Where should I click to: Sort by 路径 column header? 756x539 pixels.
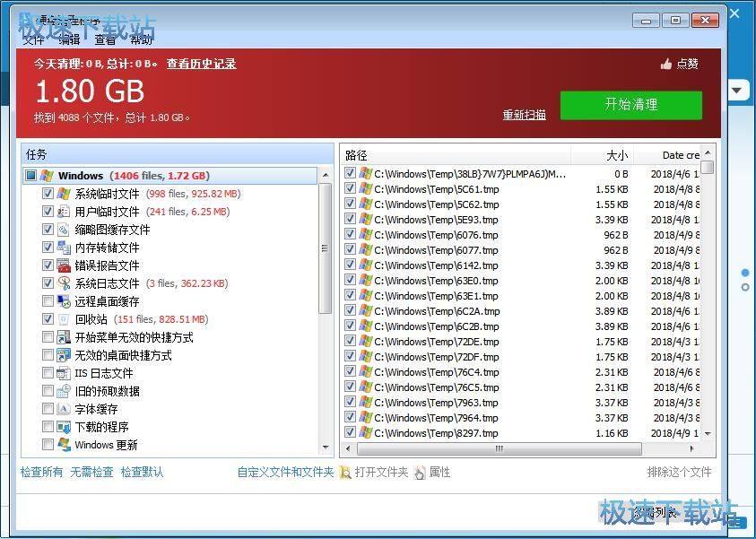click(x=456, y=155)
